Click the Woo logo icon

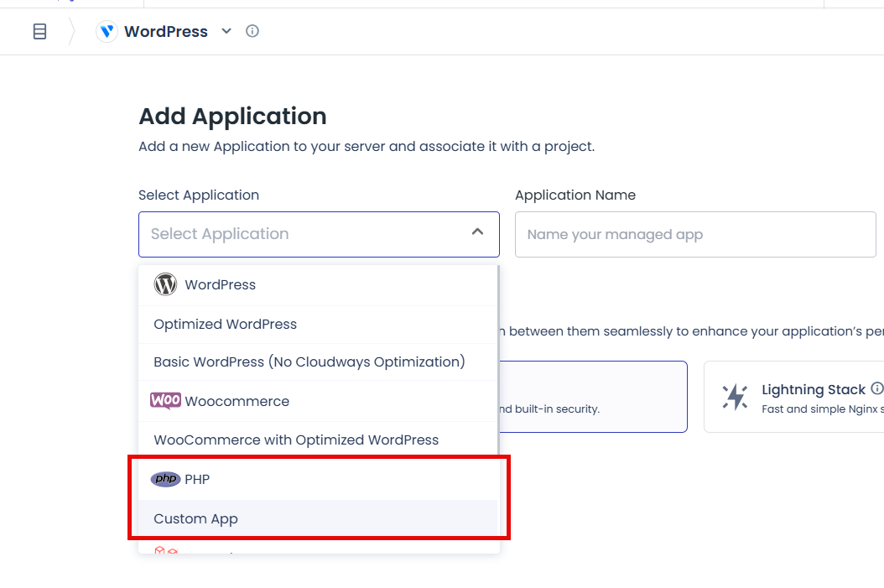pyautogui.click(x=165, y=401)
